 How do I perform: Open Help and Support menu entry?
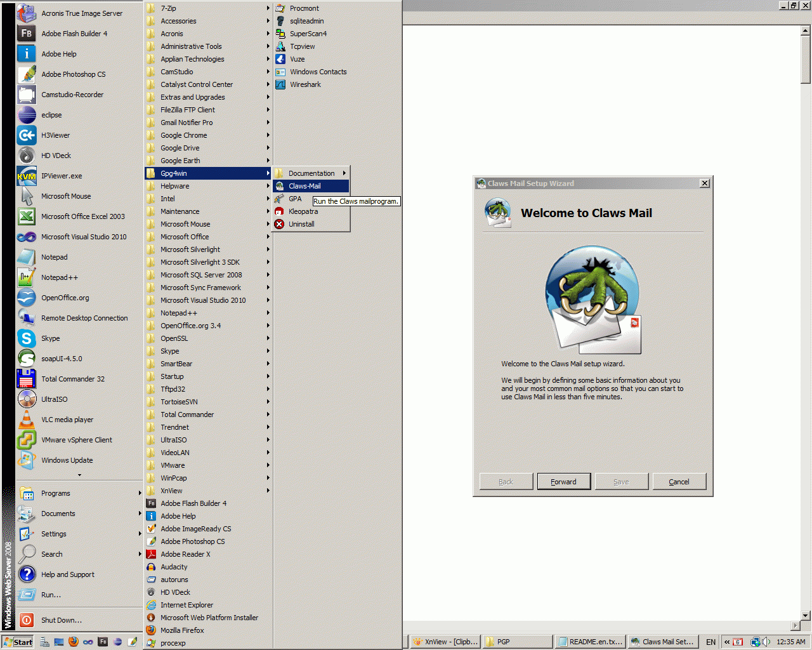pyautogui.click(x=80, y=574)
